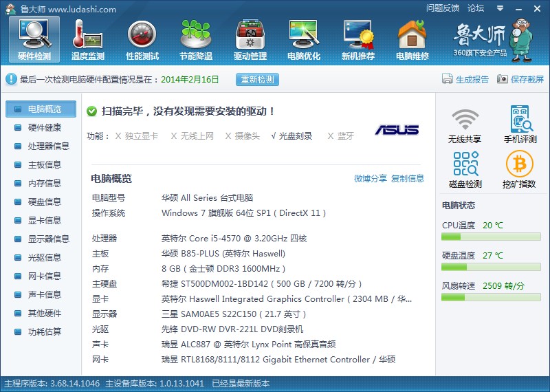Open the 新机推荐 recommendations icon

pyautogui.click(x=358, y=39)
